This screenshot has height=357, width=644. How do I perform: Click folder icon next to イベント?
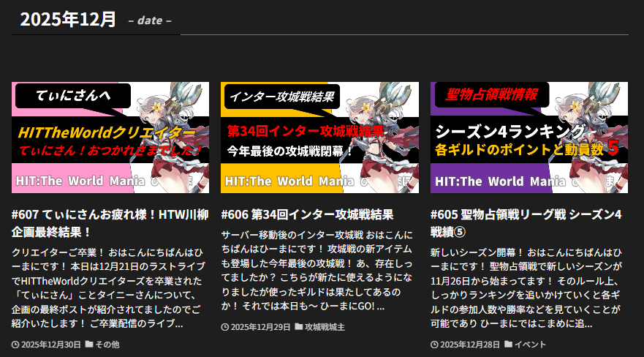pos(508,344)
